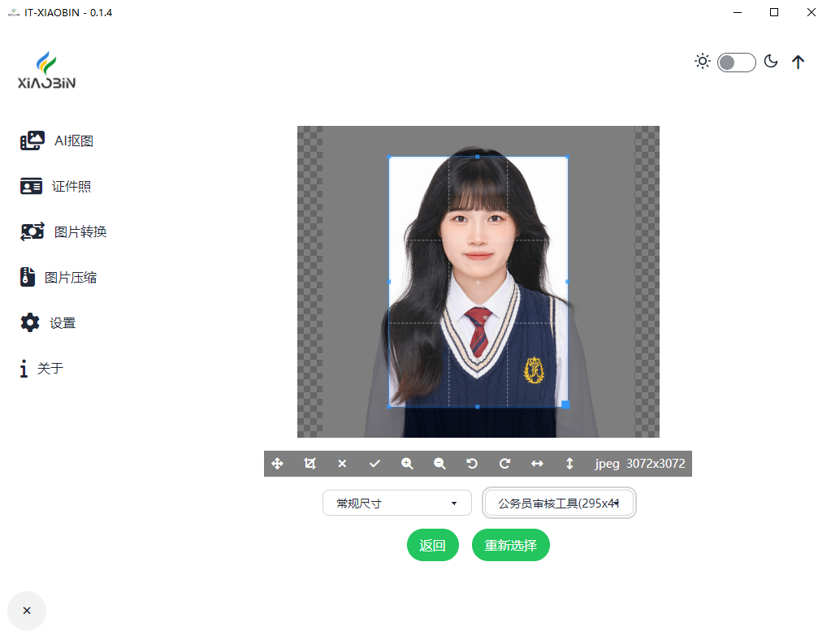This screenshot has width=831, height=644.
Task: Maximize the IT-XIAOBIN window
Action: (774, 12)
